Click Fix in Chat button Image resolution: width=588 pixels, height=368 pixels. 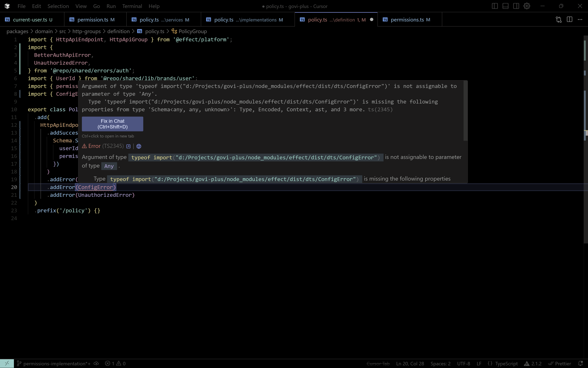point(113,124)
